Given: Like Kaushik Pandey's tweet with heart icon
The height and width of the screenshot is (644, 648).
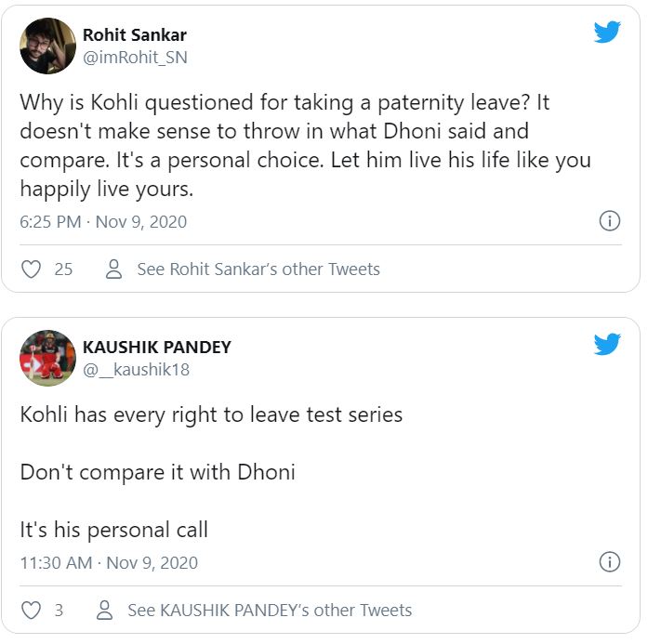Looking at the screenshot, I should point(32,611).
